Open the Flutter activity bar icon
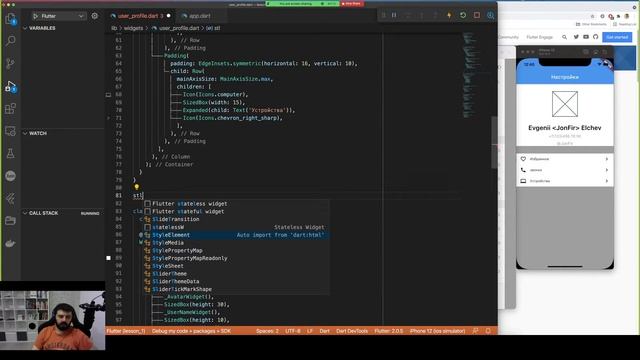Viewport: 640px width, 360px height. tap(11, 198)
